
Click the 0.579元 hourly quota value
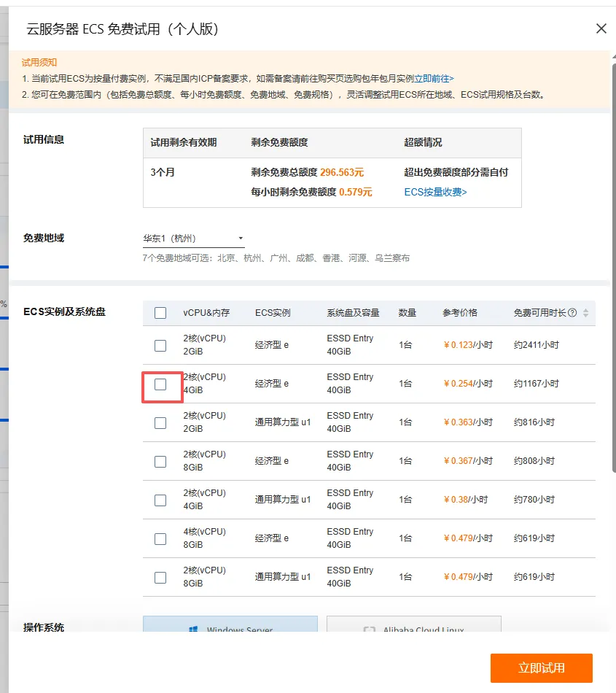pos(356,192)
